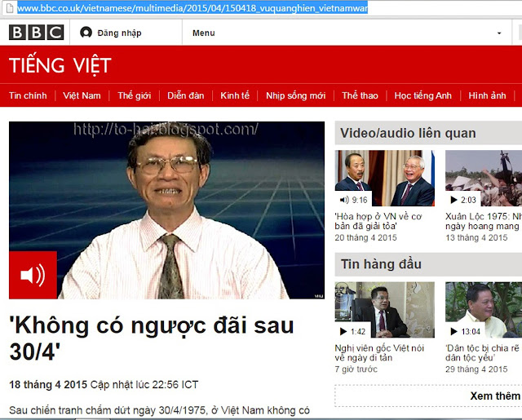The width and height of the screenshot is (522, 420).
Task: Click the 18 tháng 4 2015 date text
Action: click(48, 385)
